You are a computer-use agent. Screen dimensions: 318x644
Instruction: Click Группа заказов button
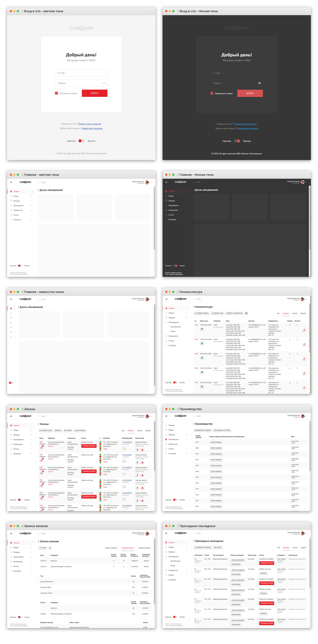click(x=80, y=430)
